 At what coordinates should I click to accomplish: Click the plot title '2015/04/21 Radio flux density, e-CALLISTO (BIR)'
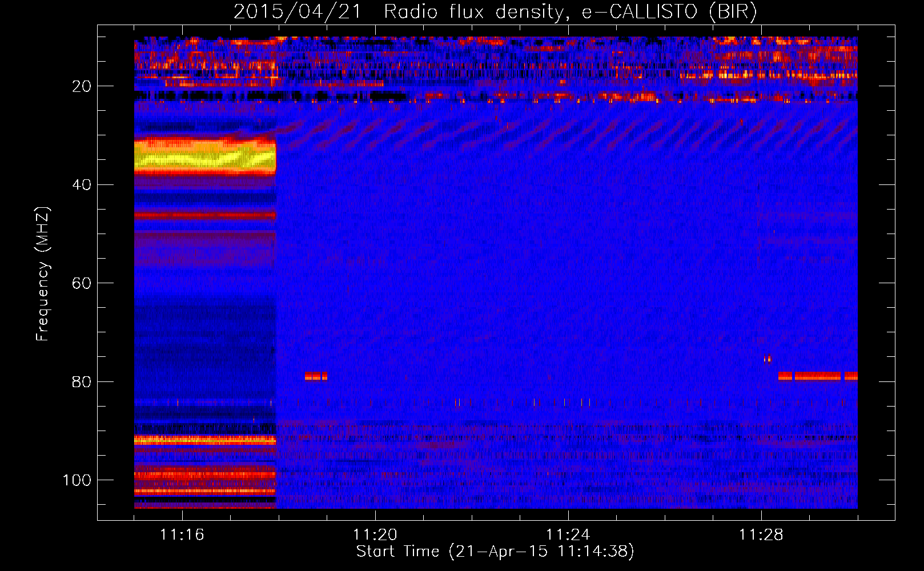point(495,12)
